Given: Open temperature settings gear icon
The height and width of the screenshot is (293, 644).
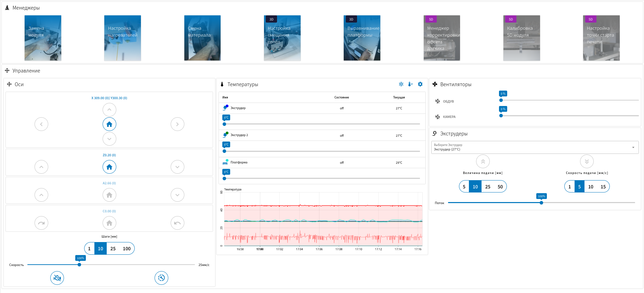Looking at the screenshot, I should 420,84.
